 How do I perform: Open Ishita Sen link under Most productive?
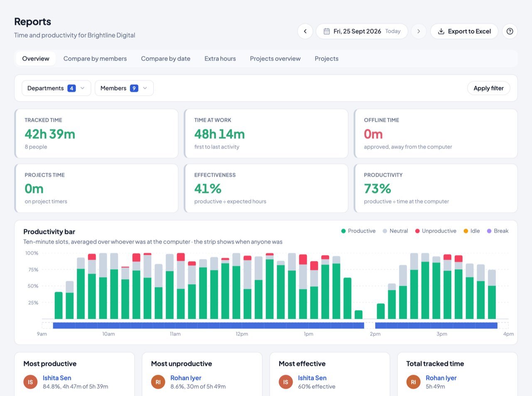(x=57, y=378)
